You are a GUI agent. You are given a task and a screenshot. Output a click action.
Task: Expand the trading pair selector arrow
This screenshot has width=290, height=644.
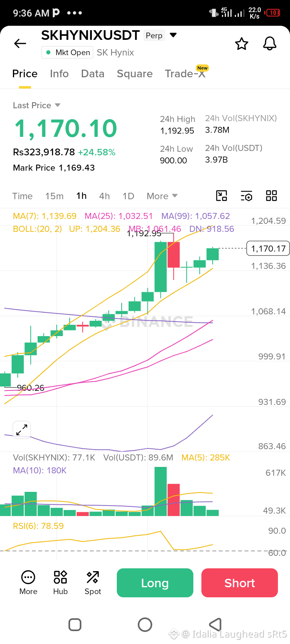(173, 35)
